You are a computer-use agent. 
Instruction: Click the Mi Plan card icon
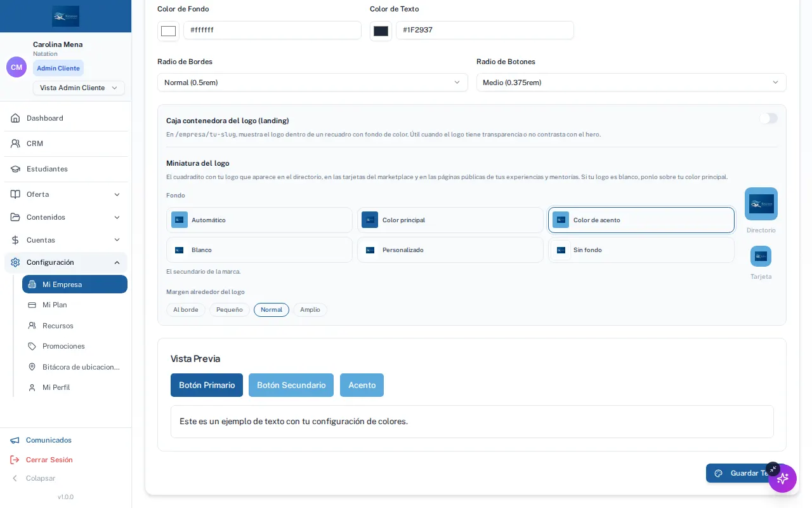tap(32, 305)
